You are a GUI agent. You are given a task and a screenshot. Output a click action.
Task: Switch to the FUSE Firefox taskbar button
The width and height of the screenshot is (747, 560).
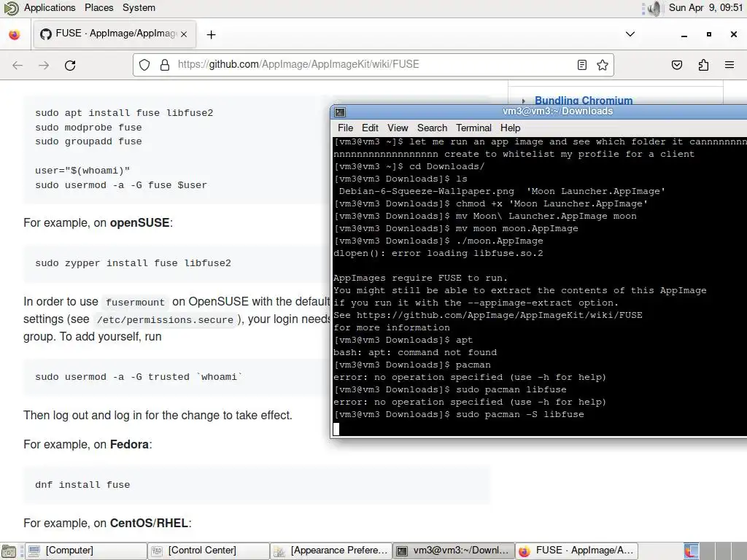pos(577,551)
